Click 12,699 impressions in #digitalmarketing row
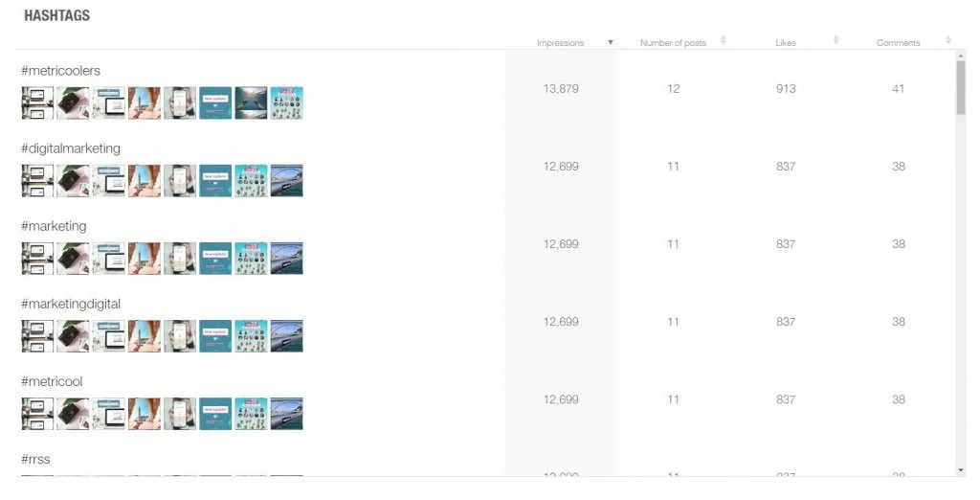Screen dimensions: 980x500 [561, 166]
